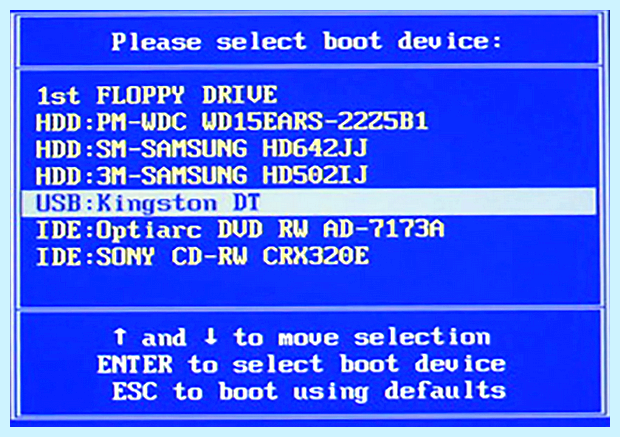Click the highlighted USB:Kingston DT entry
Viewport: 620px width, 437px height.
tap(308, 202)
